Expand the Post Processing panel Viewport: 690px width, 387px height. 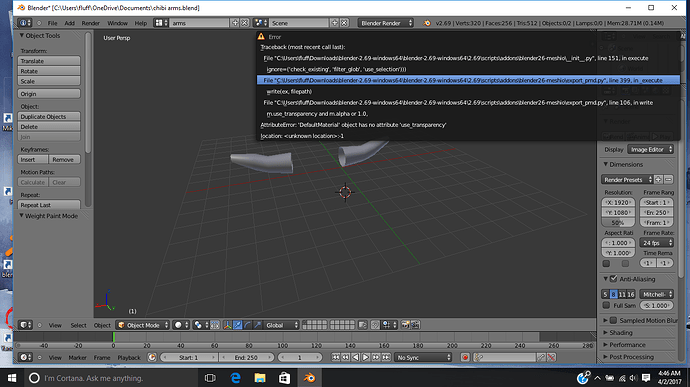click(631, 357)
